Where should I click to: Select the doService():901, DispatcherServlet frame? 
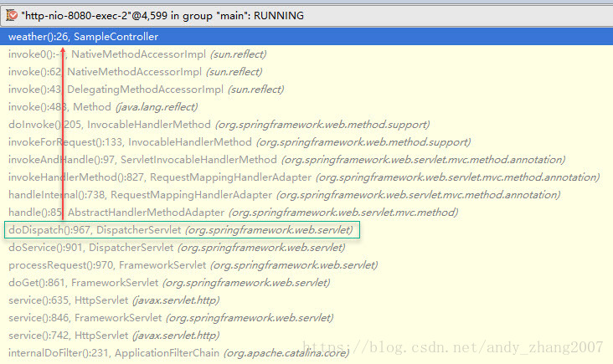coord(306,248)
